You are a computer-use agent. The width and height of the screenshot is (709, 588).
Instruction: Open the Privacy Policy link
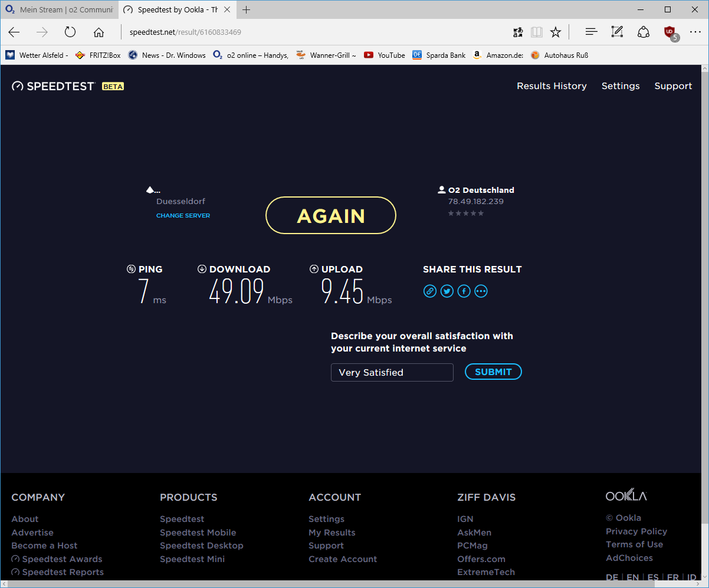click(636, 531)
